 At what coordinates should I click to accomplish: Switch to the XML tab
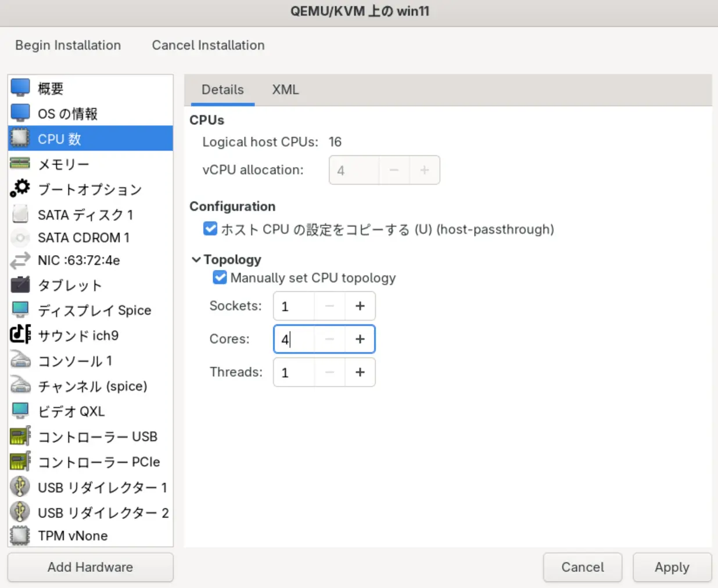tap(285, 89)
